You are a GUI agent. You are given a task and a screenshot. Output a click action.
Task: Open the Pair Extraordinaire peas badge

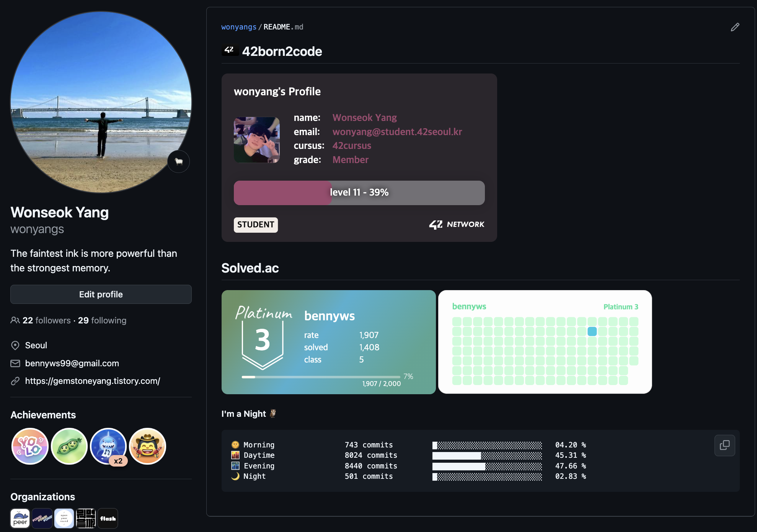tap(69, 446)
